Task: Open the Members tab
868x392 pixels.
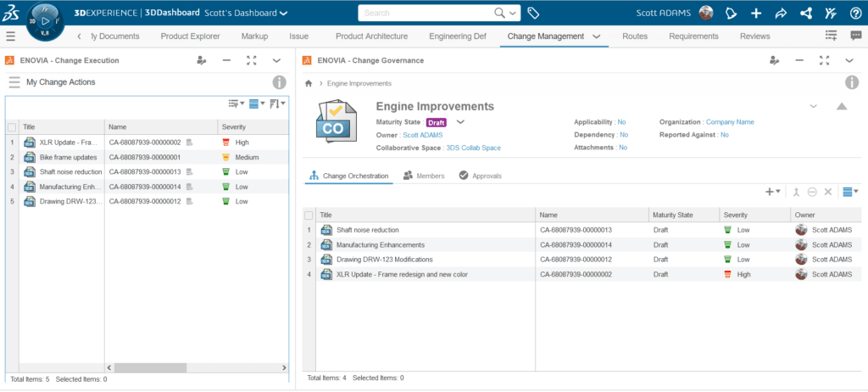Action: [424, 176]
